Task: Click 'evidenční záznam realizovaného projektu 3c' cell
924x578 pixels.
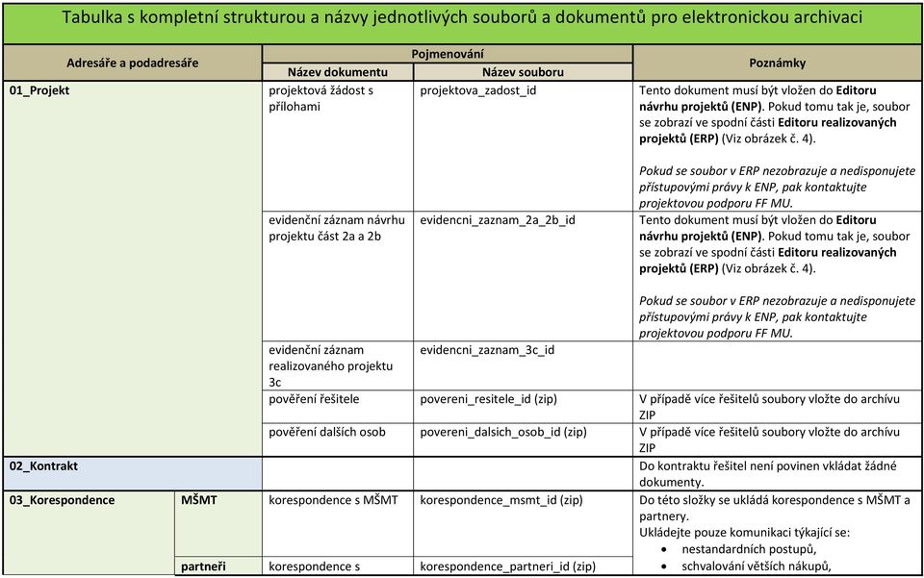Action: tap(338, 365)
